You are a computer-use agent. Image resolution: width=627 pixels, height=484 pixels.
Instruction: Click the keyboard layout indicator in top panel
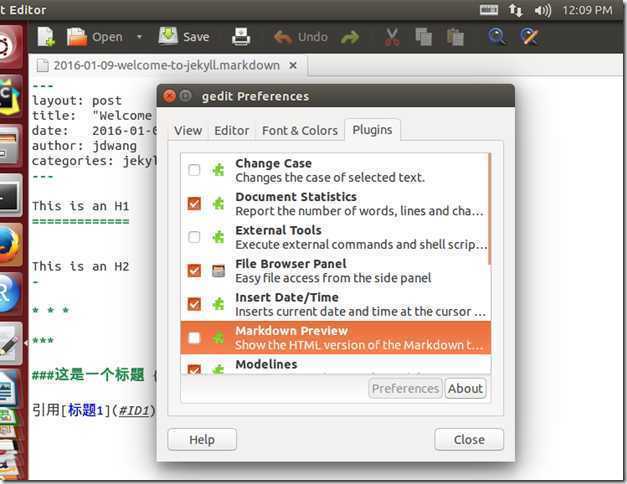coord(489,10)
